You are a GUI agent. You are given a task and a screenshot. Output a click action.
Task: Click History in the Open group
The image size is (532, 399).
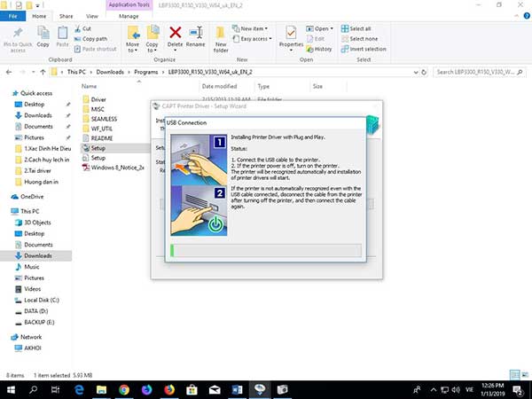(x=319, y=49)
